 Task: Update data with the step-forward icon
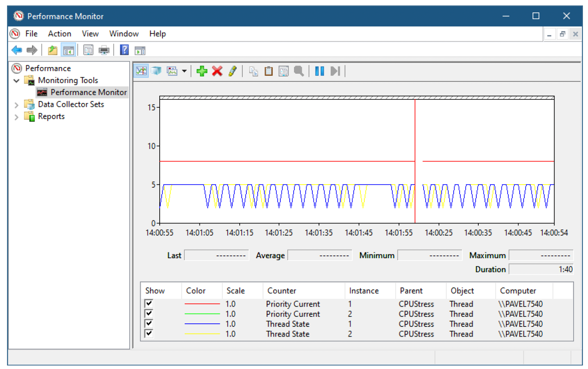pos(335,71)
